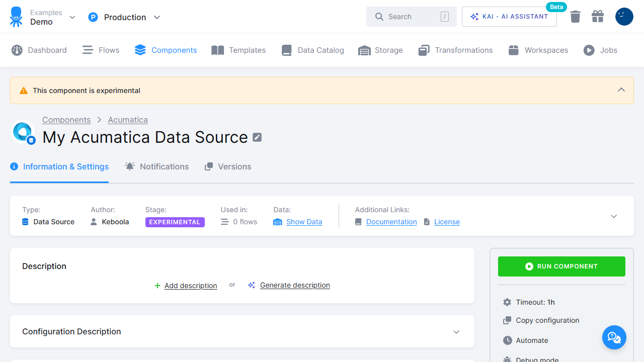
Task: Open the Trash icon in the top bar
Action: tap(575, 16)
